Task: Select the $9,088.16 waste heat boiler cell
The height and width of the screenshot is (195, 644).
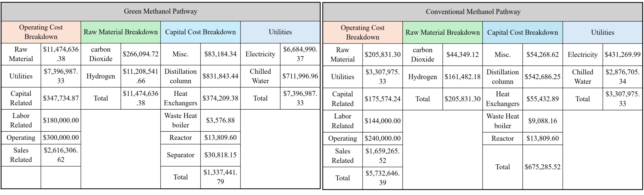Action: tap(543, 121)
